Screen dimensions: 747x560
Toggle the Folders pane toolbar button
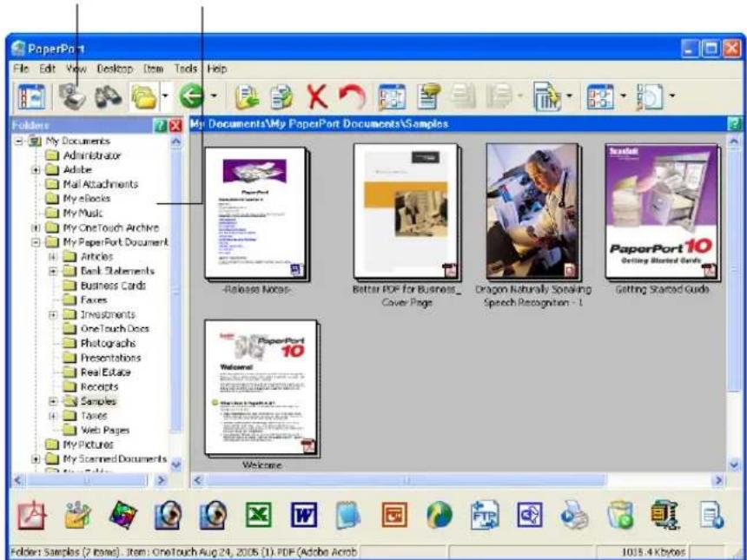31,96
